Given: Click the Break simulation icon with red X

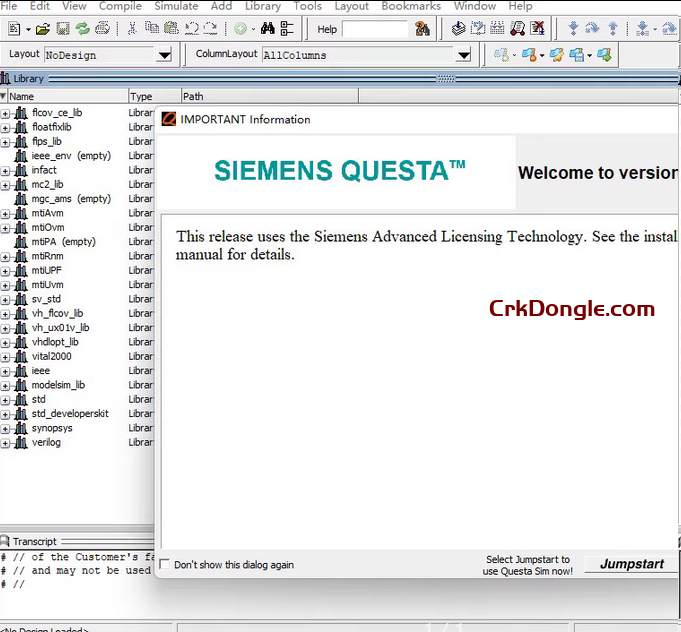Looking at the screenshot, I should click(x=538, y=29).
